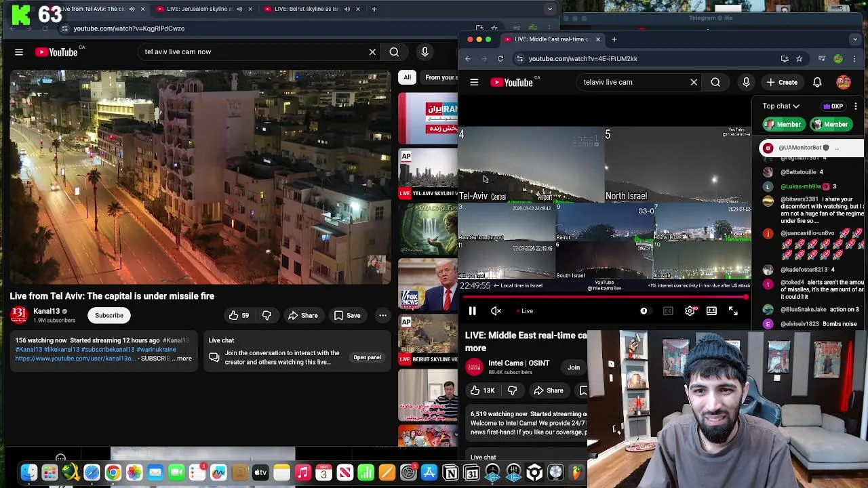This screenshot has height=488, width=868.
Task: Open more actions menu under Kanal13 video
Action: (x=382, y=315)
